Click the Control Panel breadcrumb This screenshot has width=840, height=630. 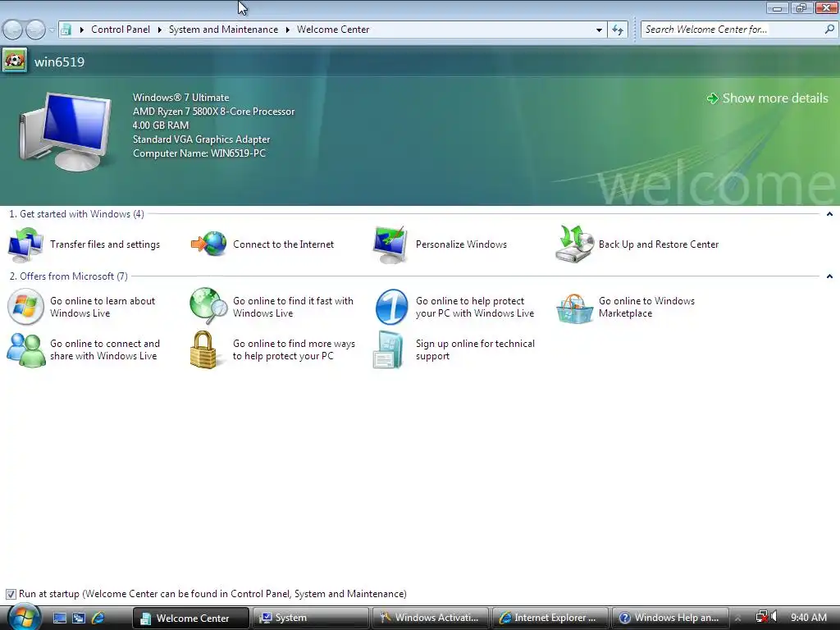[121, 30]
